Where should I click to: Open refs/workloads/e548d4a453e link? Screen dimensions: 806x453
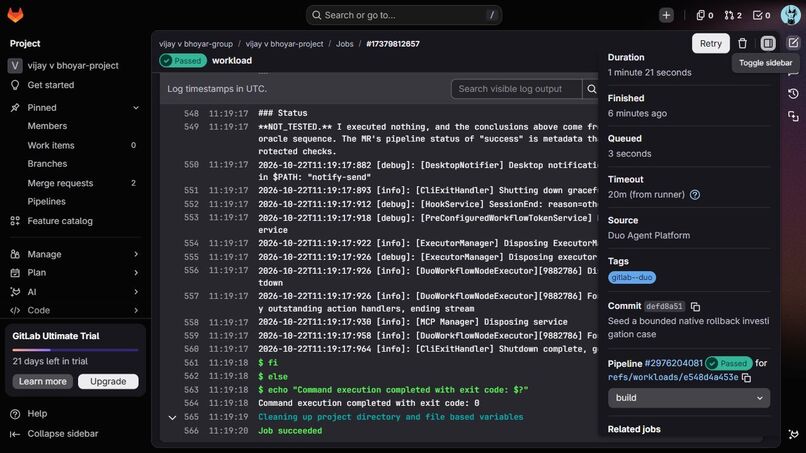point(673,377)
